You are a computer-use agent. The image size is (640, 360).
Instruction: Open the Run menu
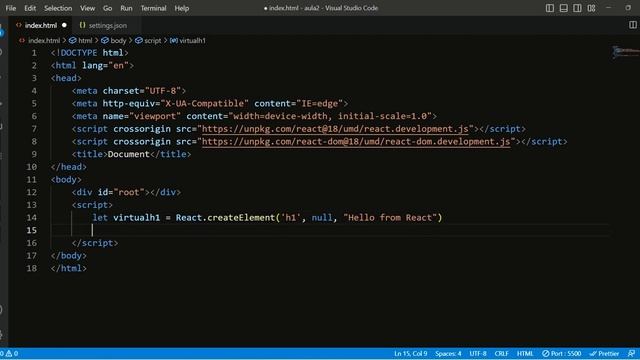coord(126,8)
